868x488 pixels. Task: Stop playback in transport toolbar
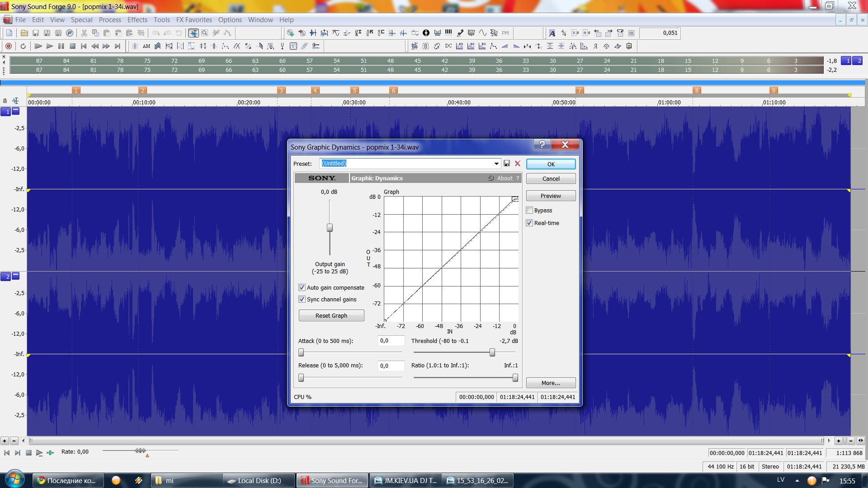(72, 46)
